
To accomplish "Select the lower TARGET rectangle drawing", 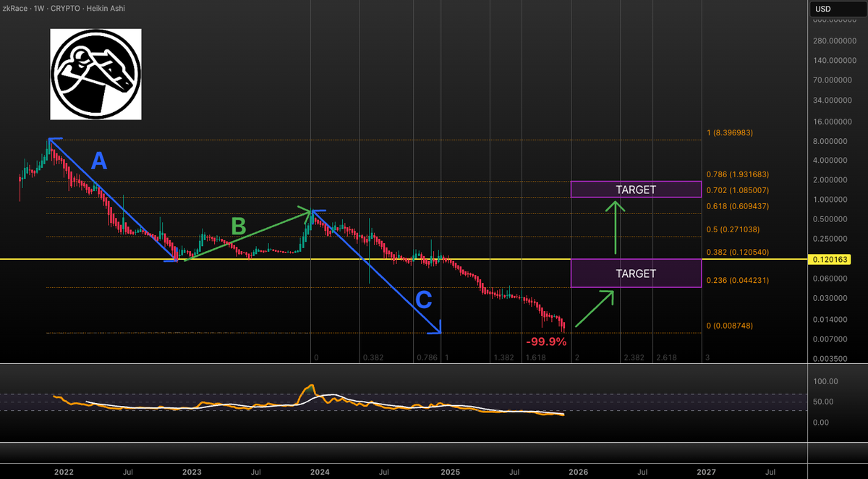I will pos(636,274).
